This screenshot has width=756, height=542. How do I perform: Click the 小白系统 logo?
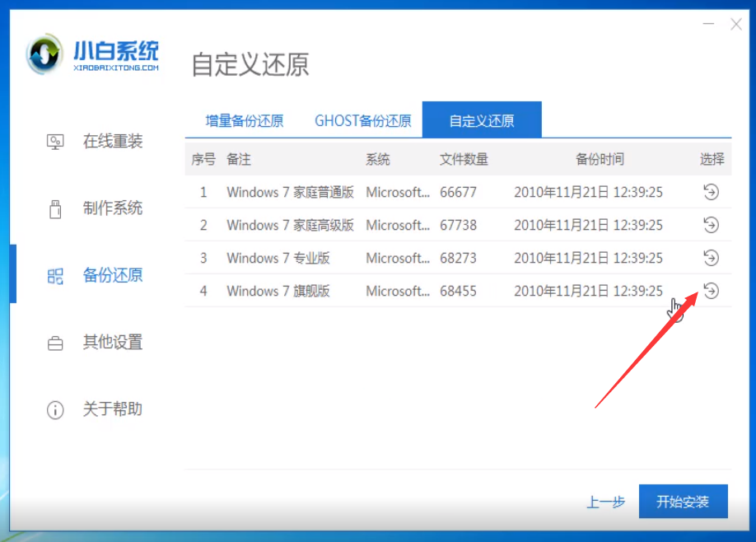pyautogui.click(x=92, y=56)
